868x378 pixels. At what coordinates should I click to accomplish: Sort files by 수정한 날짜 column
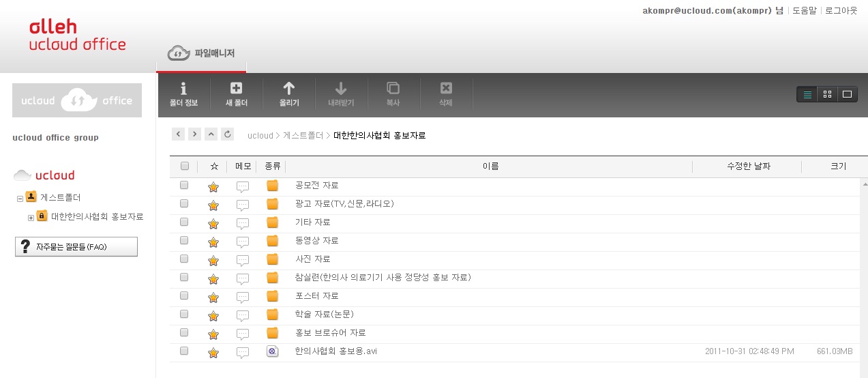coord(748,166)
